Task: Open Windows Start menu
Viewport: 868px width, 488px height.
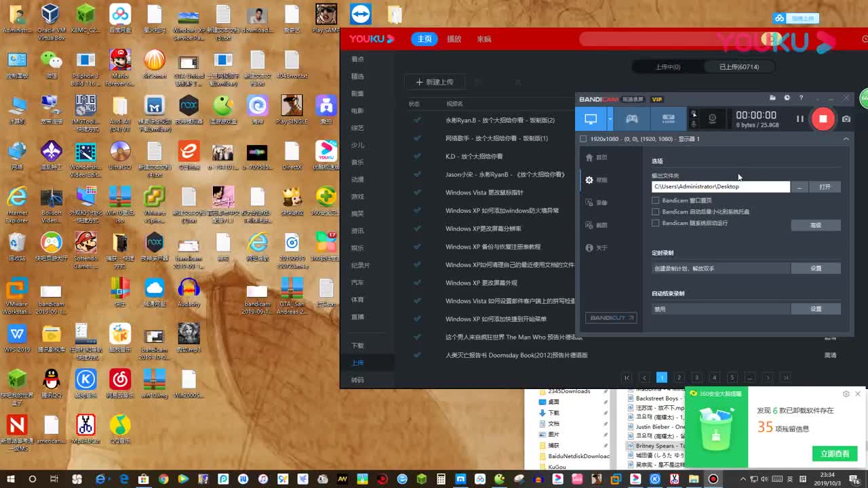Action: point(12,479)
